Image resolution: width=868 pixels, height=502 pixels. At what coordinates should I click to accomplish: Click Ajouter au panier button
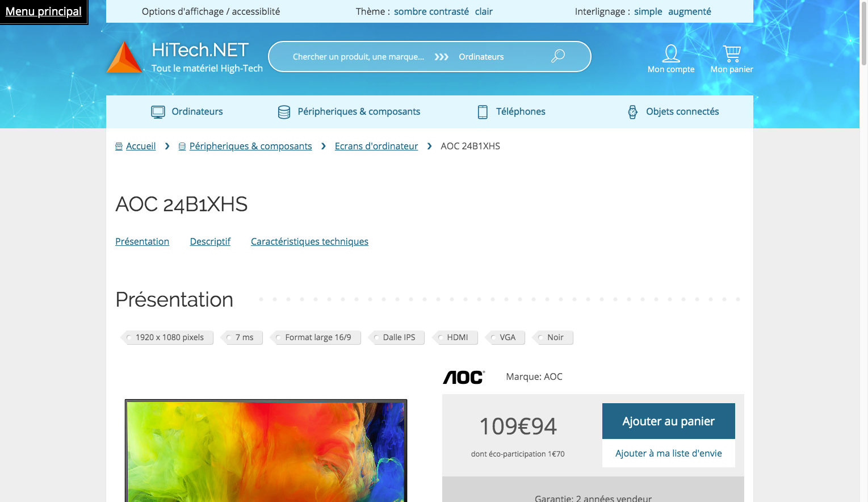tap(668, 421)
